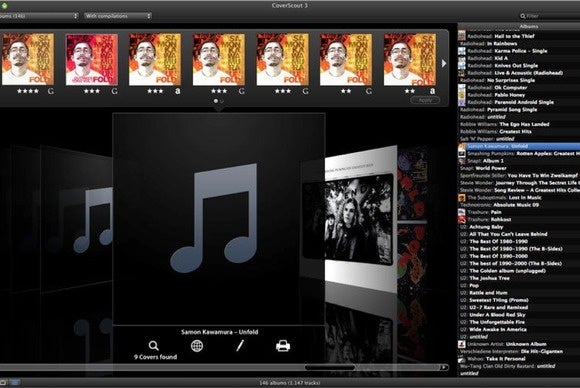Select Snap!: World Power
The image size is (580, 388).
coord(519,168)
